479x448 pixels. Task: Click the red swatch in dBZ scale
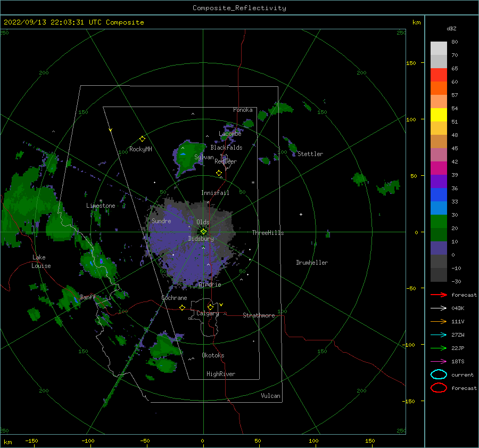(439, 75)
